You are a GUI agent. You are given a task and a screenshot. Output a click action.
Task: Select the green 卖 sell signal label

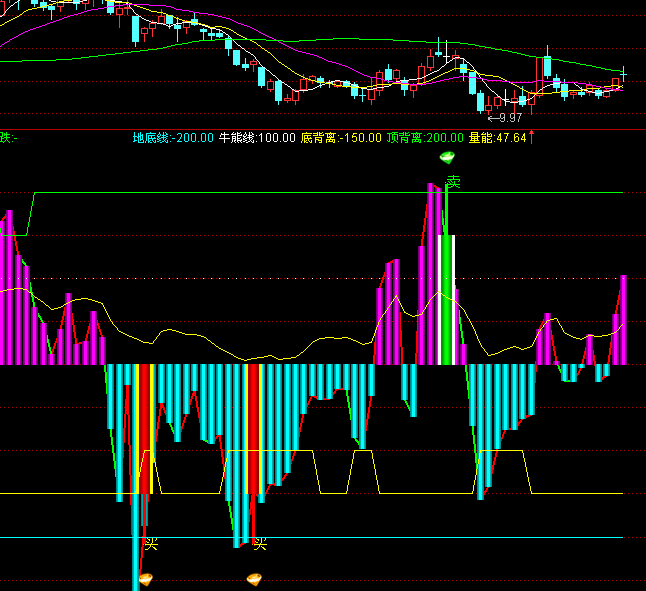click(454, 182)
